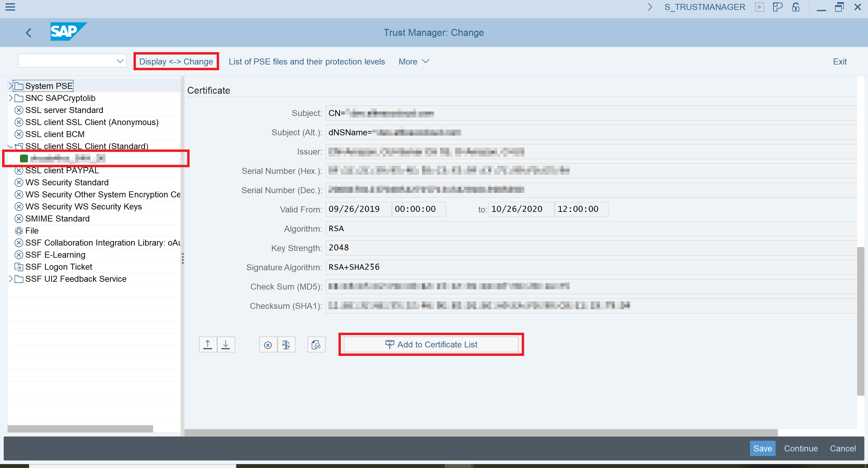The image size is (868, 468).
Task: Click List of PSE files and their protection levels
Action: (x=307, y=61)
